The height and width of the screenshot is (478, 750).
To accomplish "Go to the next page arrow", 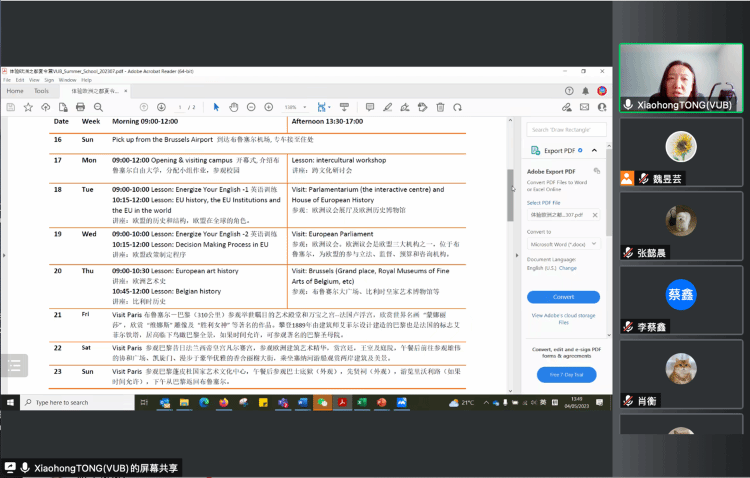I will [161, 106].
